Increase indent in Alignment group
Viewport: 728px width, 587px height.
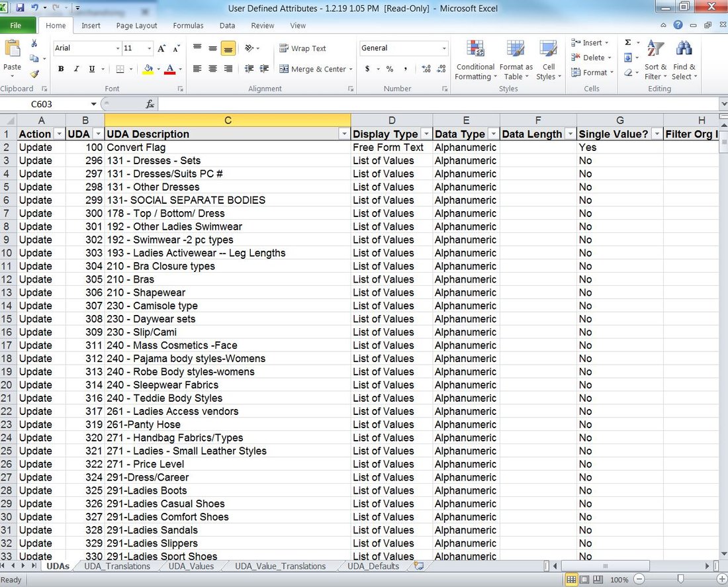tap(264, 69)
